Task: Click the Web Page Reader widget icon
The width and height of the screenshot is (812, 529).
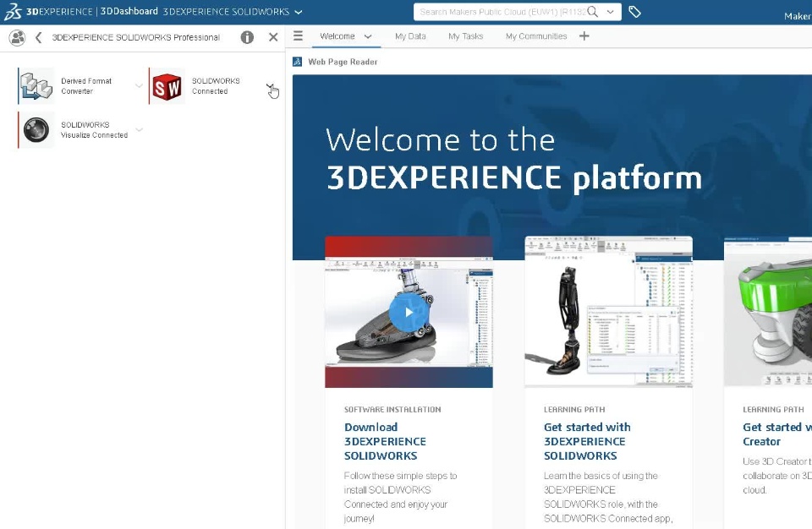Action: coord(297,62)
